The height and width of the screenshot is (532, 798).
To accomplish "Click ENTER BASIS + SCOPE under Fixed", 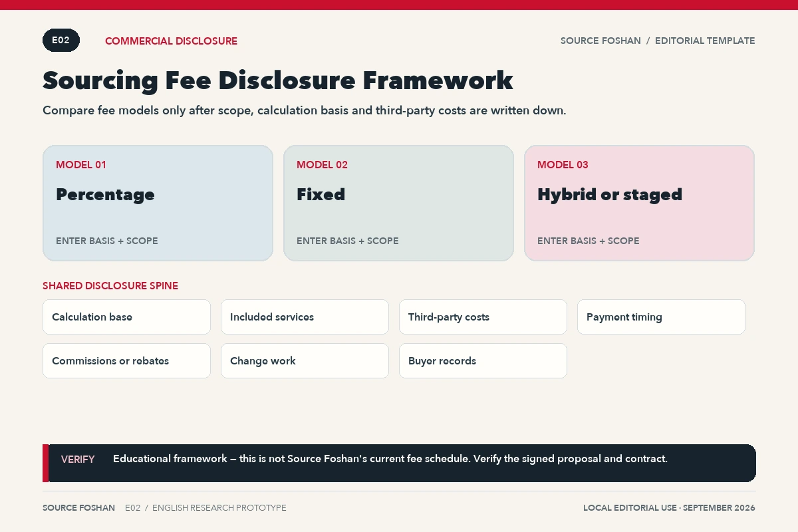I will [x=348, y=241].
